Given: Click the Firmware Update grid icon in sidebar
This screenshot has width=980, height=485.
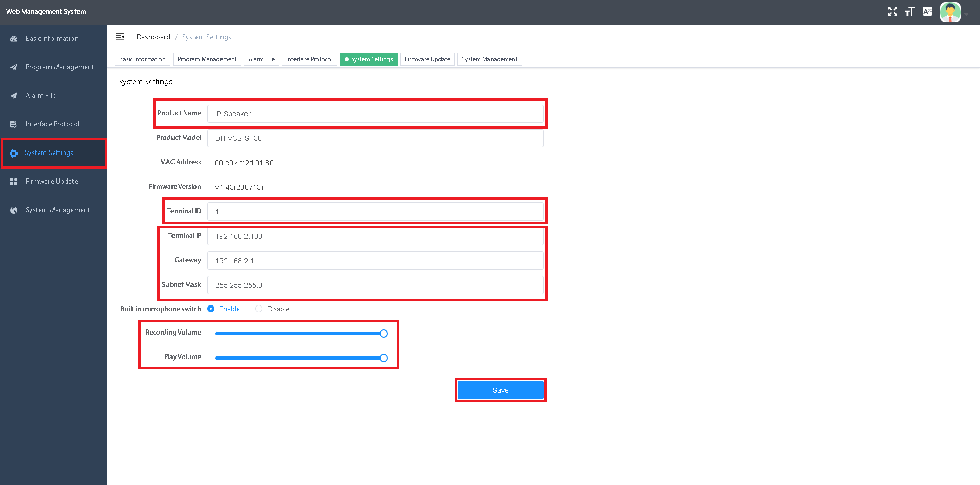Looking at the screenshot, I should [14, 182].
